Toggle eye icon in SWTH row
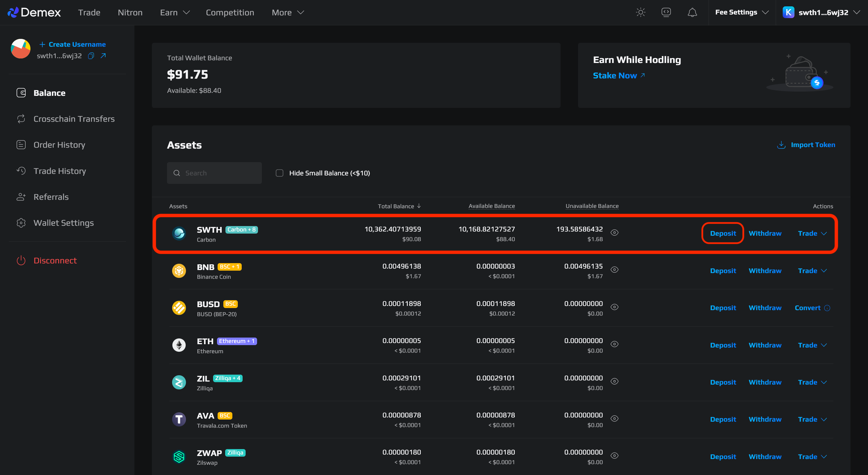Image resolution: width=868 pixels, height=475 pixels. click(614, 233)
